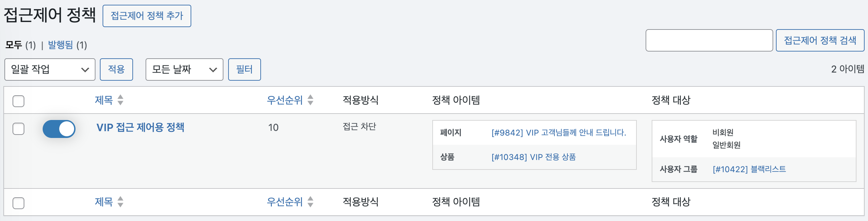This screenshot has height=221, width=868.
Task: Click the 접근제어 정책 검색 search button
Action: coord(820,40)
